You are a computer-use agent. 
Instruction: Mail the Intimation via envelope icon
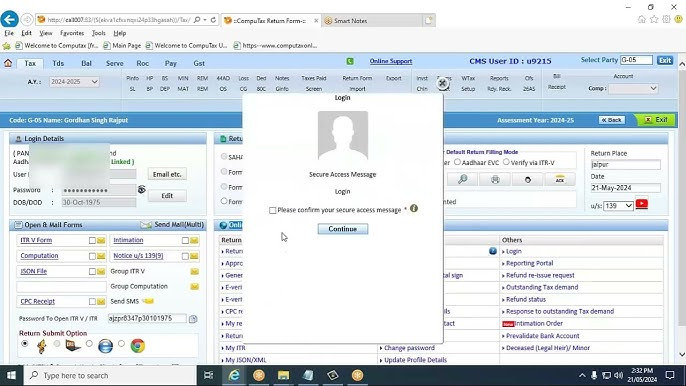pyautogui.click(x=194, y=240)
